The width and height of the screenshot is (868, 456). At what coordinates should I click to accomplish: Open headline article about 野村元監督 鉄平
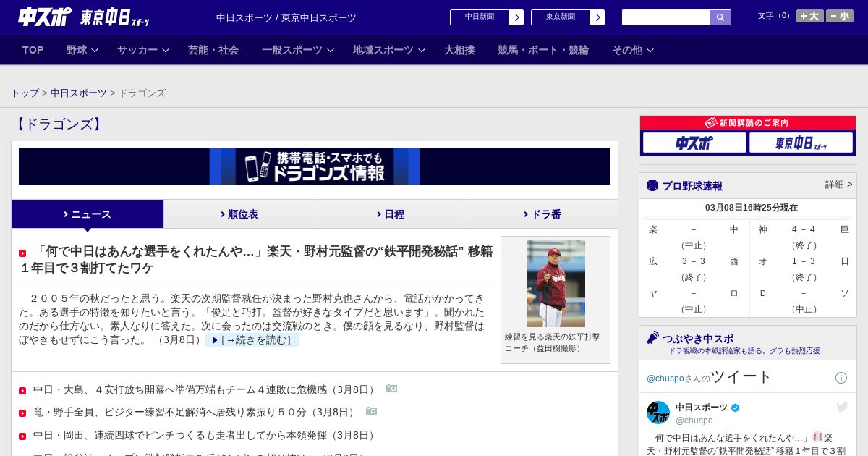(x=256, y=260)
